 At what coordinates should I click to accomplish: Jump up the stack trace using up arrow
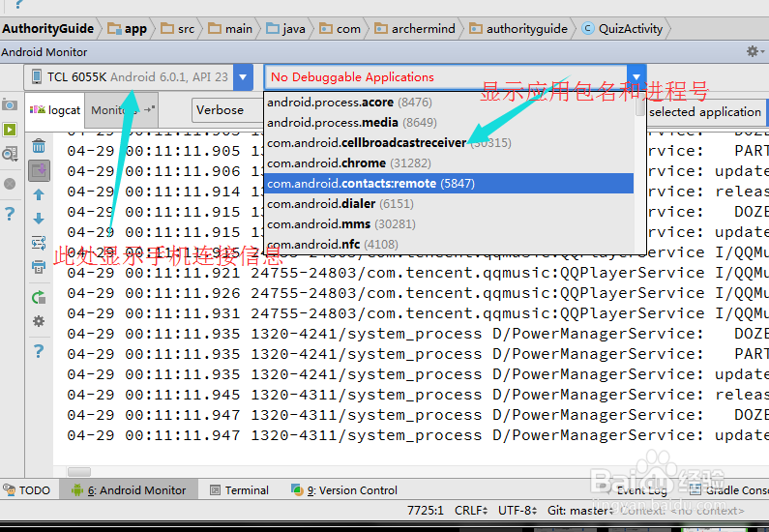click(39, 195)
